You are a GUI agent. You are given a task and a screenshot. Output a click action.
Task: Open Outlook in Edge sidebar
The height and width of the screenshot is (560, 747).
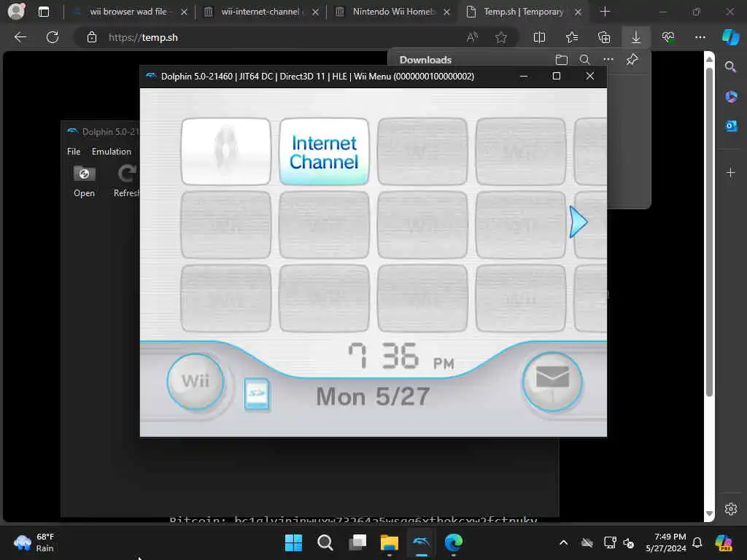731,125
